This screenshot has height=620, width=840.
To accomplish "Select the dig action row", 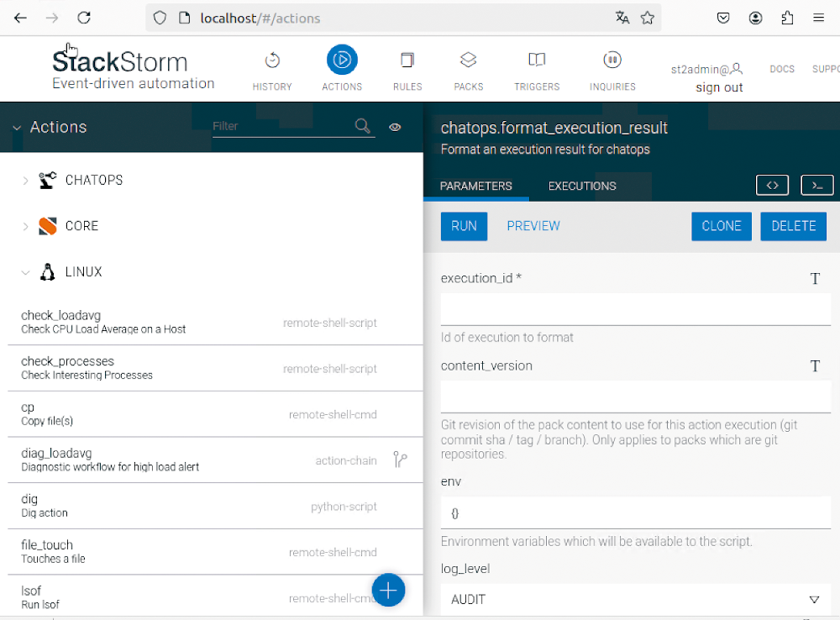I will tap(215, 506).
